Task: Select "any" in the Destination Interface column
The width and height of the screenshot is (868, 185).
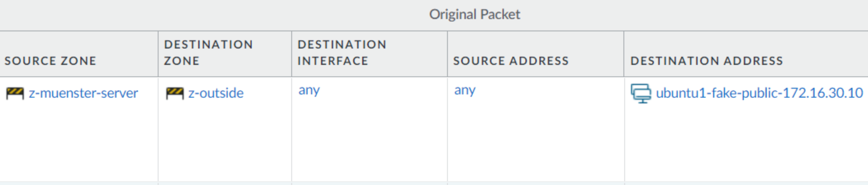Action: (309, 90)
